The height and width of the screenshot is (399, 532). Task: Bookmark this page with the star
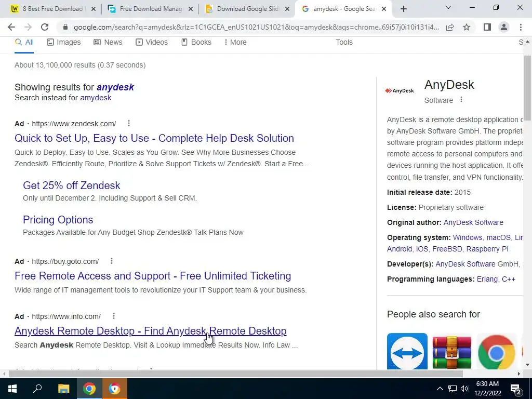pos(467,27)
